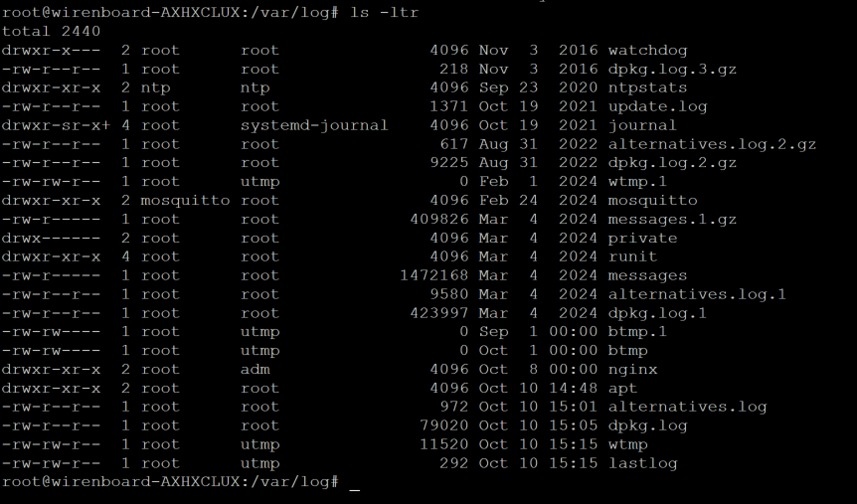Click the alternatives.log.2.gz filename
The height and width of the screenshot is (504, 857).
(x=712, y=144)
